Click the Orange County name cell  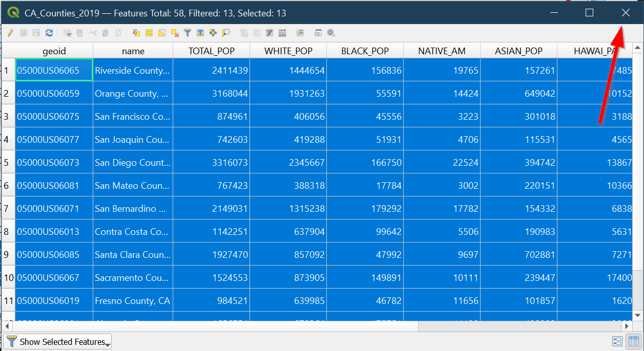[x=133, y=94]
